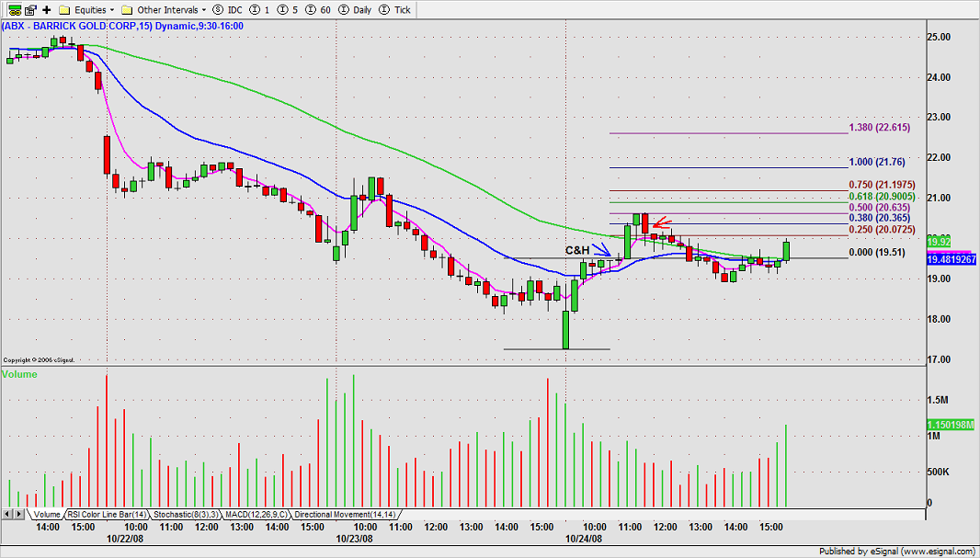
Task: Click the green symbol link icon
Action: coord(14,9)
